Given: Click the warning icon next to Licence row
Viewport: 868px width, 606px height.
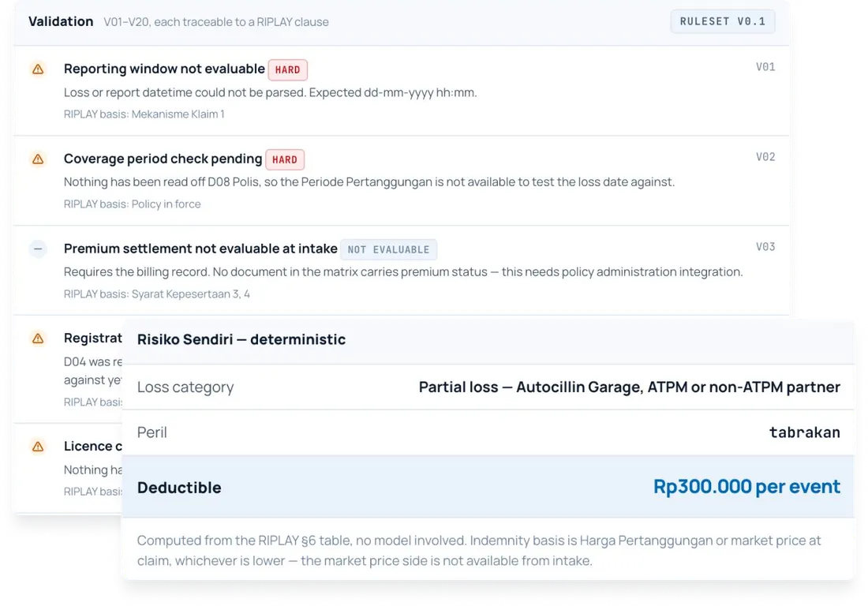Looking at the screenshot, I should (x=38, y=446).
